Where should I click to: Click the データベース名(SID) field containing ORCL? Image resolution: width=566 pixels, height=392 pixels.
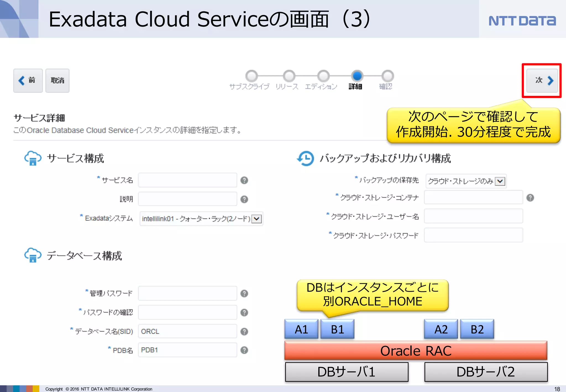[x=188, y=331]
